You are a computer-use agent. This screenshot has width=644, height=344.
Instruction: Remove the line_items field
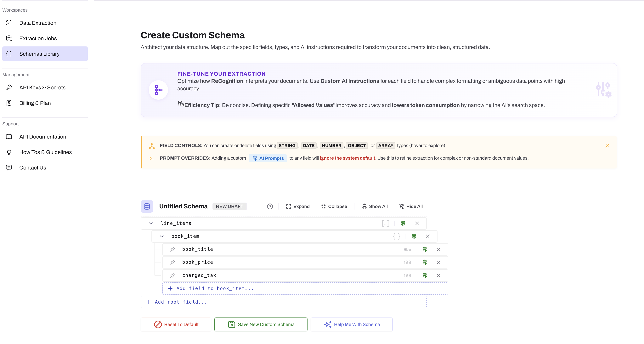[417, 223]
